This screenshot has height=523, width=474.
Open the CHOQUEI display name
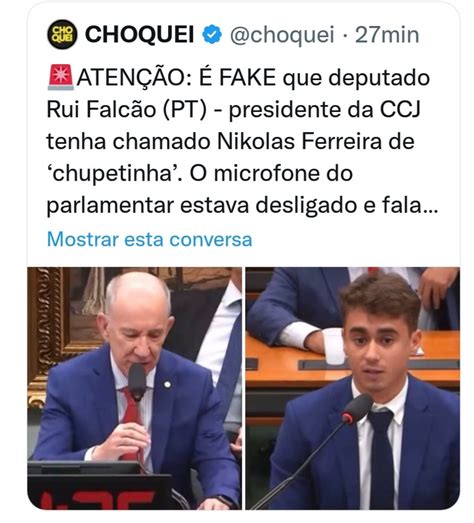pyautogui.click(x=139, y=34)
